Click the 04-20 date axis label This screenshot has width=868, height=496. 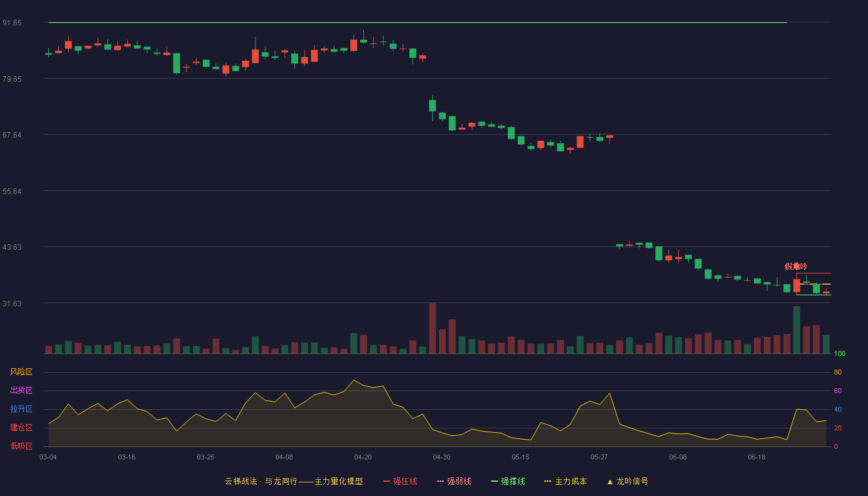click(363, 457)
